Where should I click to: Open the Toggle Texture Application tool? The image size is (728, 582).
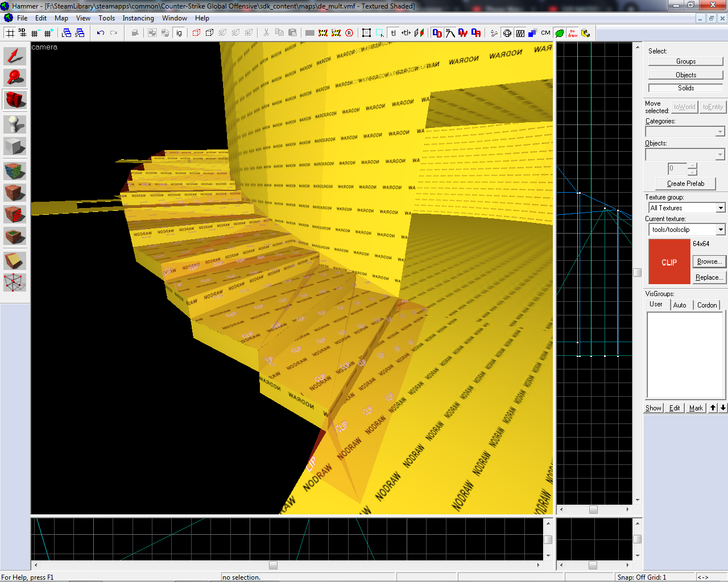pyautogui.click(x=15, y=171)
